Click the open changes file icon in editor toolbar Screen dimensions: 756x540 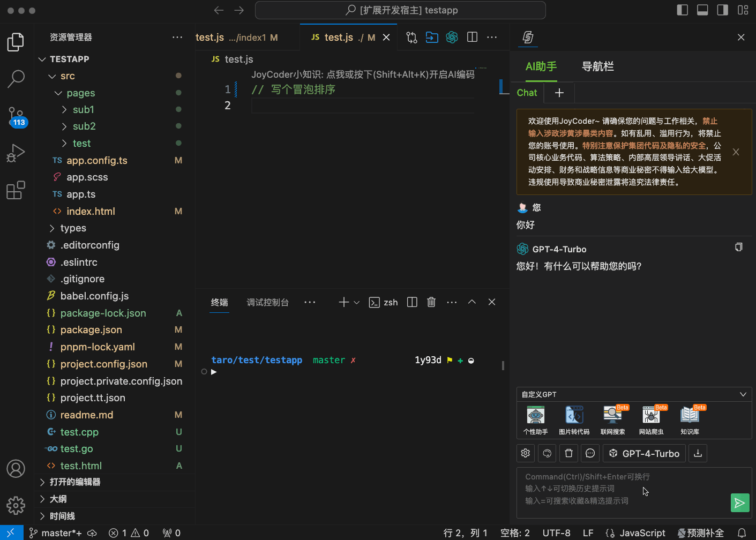(432, 37)
